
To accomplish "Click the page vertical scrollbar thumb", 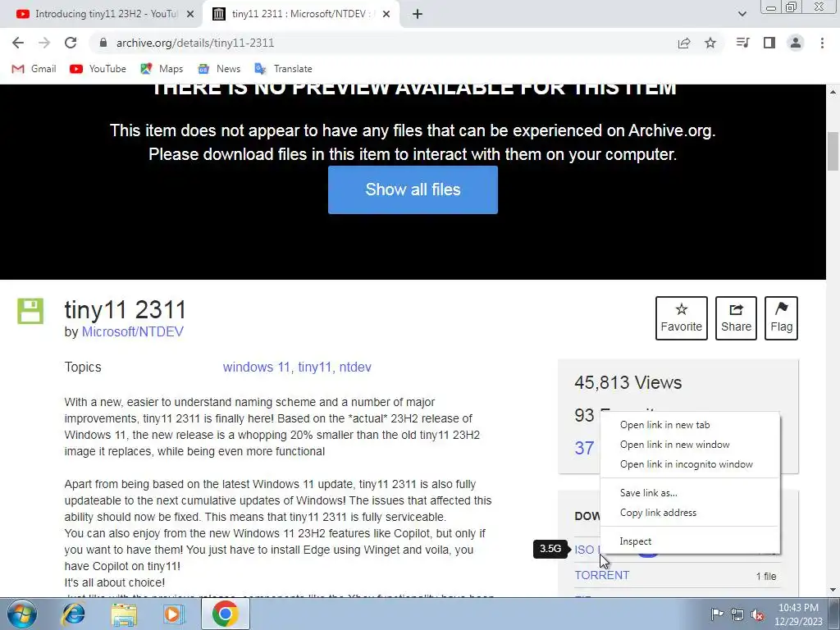I will [x=833, y=151].
